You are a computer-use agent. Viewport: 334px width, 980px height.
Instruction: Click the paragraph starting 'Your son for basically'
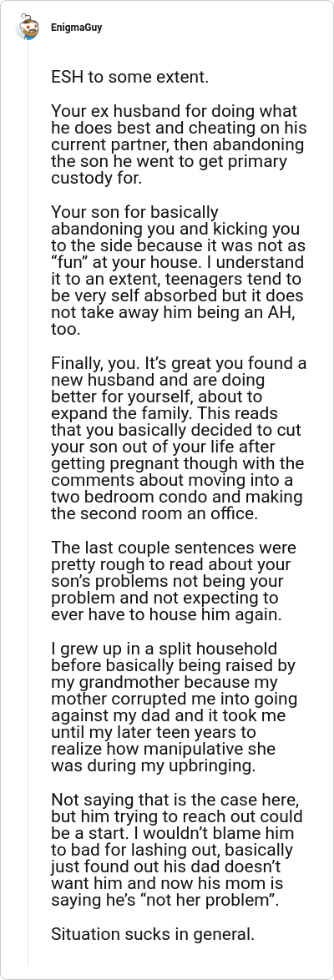[178, 270]
